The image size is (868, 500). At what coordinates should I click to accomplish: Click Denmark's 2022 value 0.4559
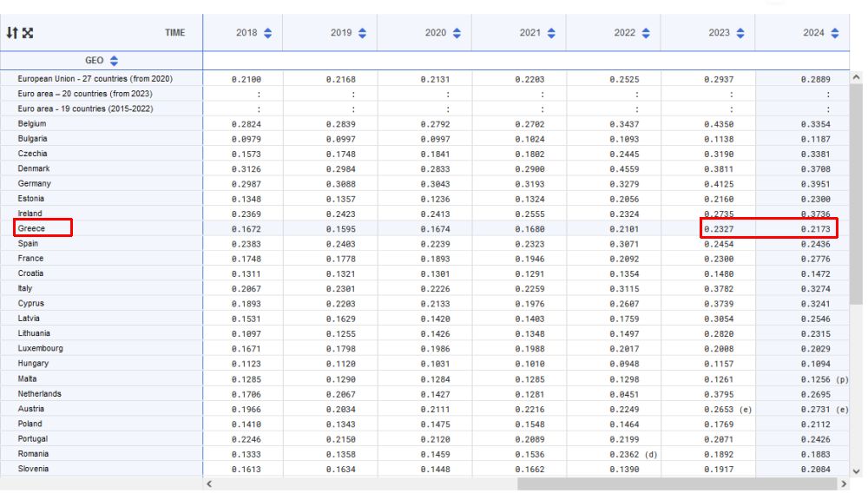click(624, 169)
